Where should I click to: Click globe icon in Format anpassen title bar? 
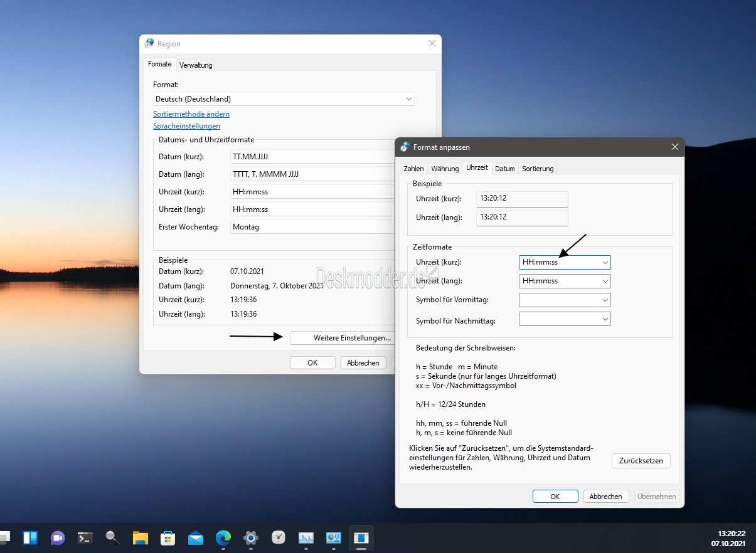[x=405, y=147]
